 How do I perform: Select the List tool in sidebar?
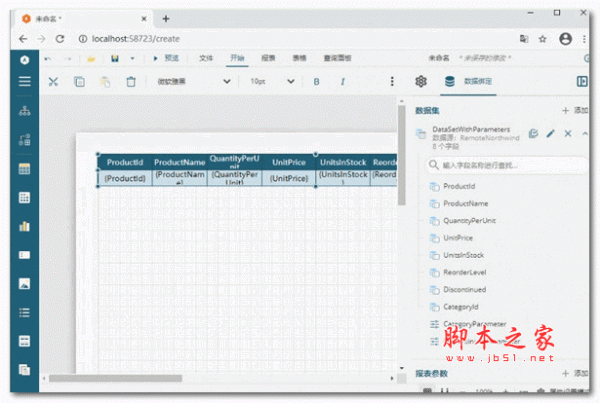tap(24, 313)
